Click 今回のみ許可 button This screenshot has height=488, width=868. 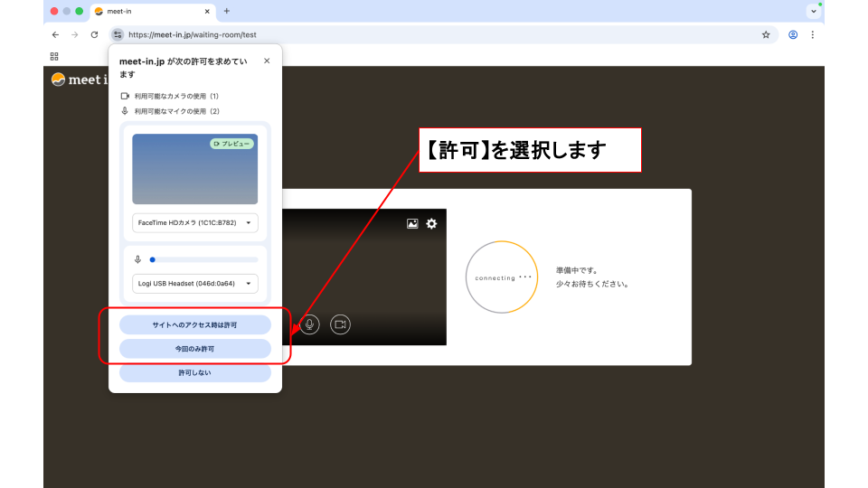click(x=195, y=348)
